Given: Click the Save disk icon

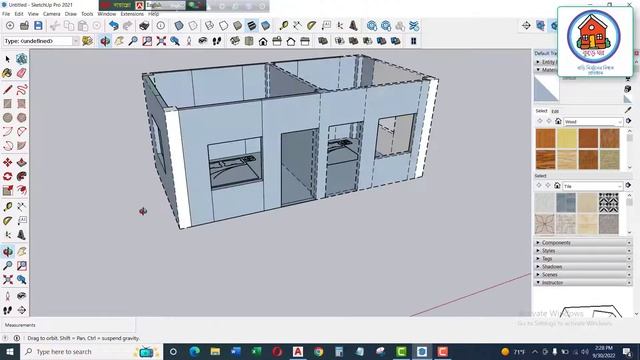Looking at the screenshot, I should click(x=38, y=26).
